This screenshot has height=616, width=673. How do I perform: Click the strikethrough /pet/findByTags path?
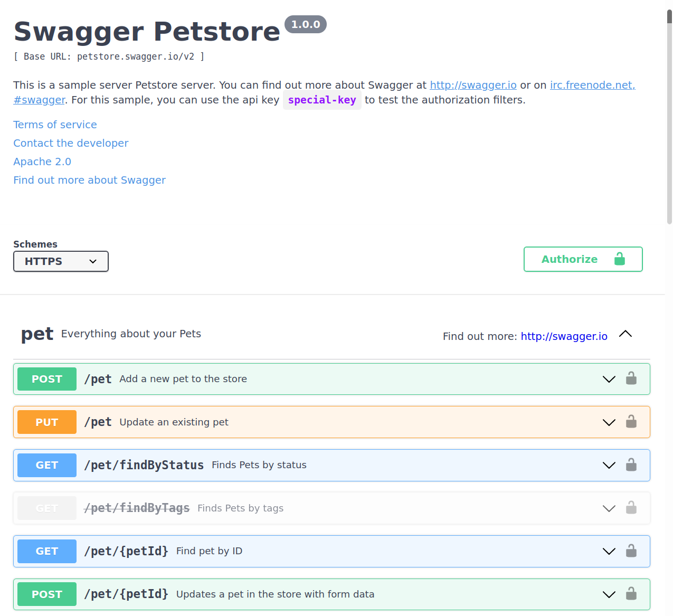137,508
